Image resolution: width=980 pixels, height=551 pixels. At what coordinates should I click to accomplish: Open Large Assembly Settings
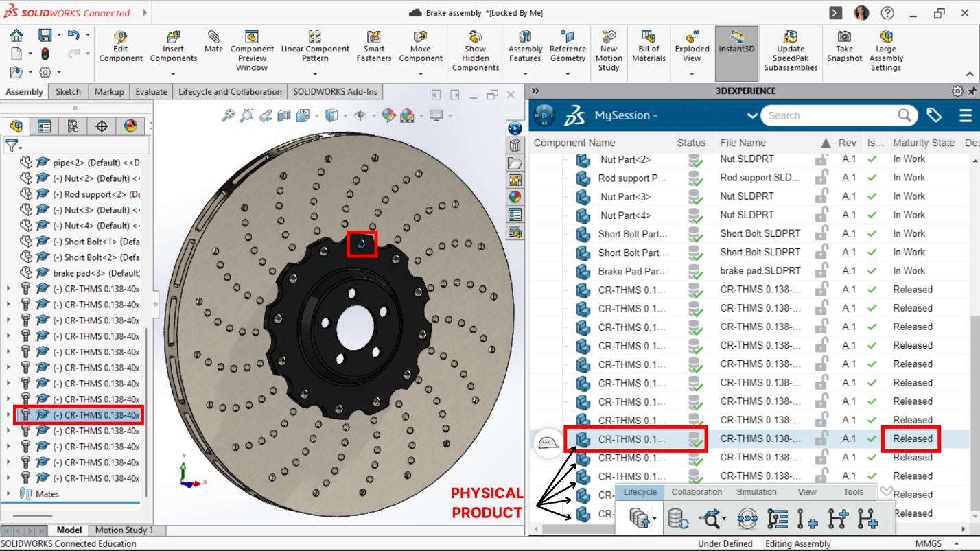coord(886,51)
